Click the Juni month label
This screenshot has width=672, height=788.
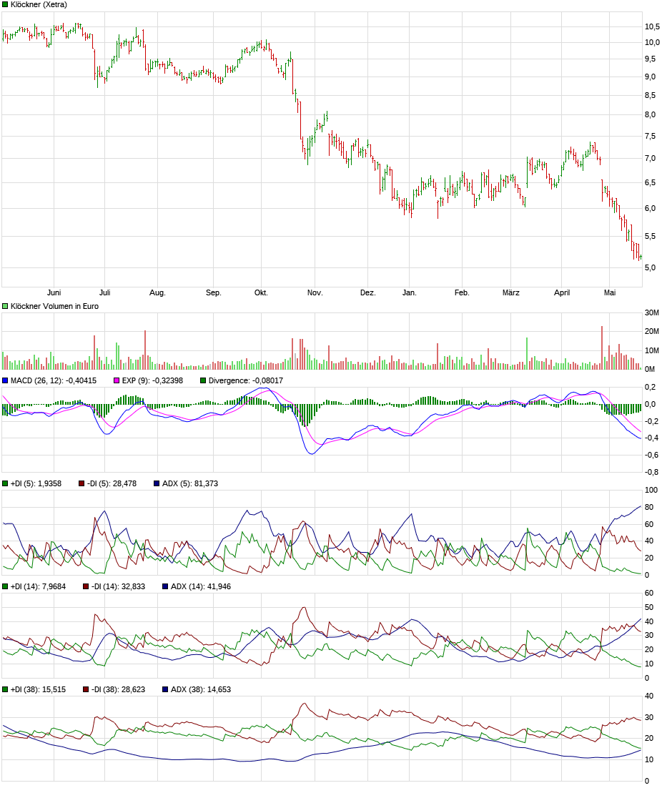(54, 292)
